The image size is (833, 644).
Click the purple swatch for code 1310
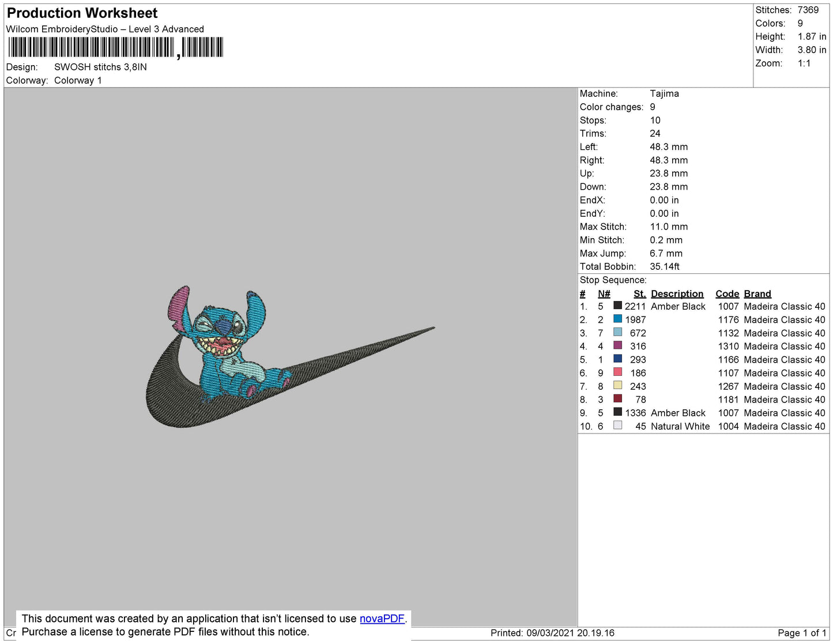pos(617,345)
